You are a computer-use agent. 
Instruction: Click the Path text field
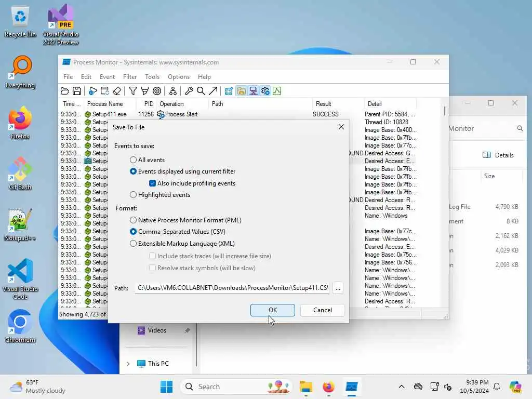(232, 288)
